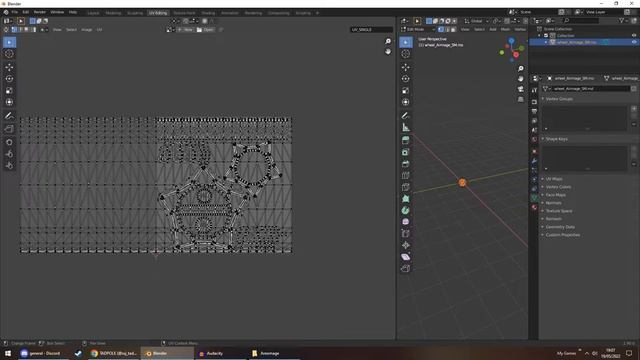Enable vertex select mode in 3D viewport

[441, 29]
